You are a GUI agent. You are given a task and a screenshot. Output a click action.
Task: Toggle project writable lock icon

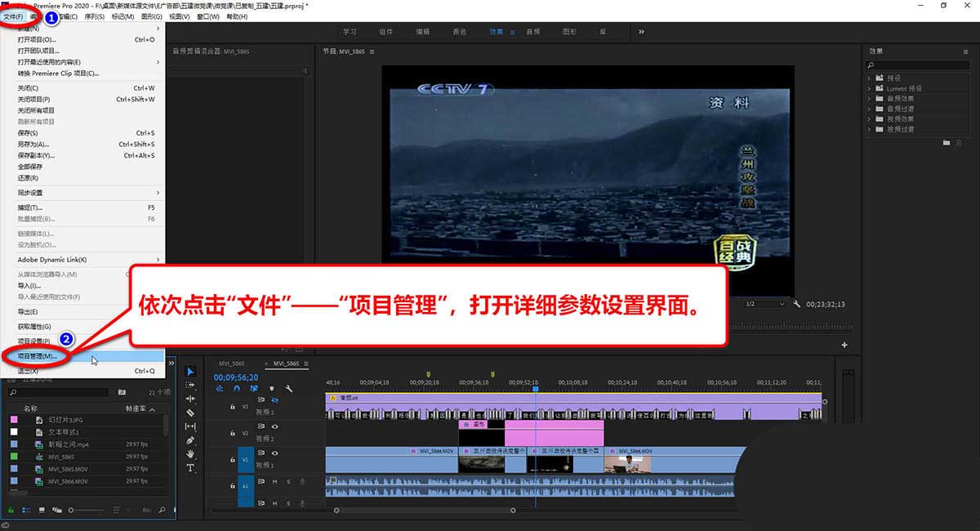click(11, 510)
